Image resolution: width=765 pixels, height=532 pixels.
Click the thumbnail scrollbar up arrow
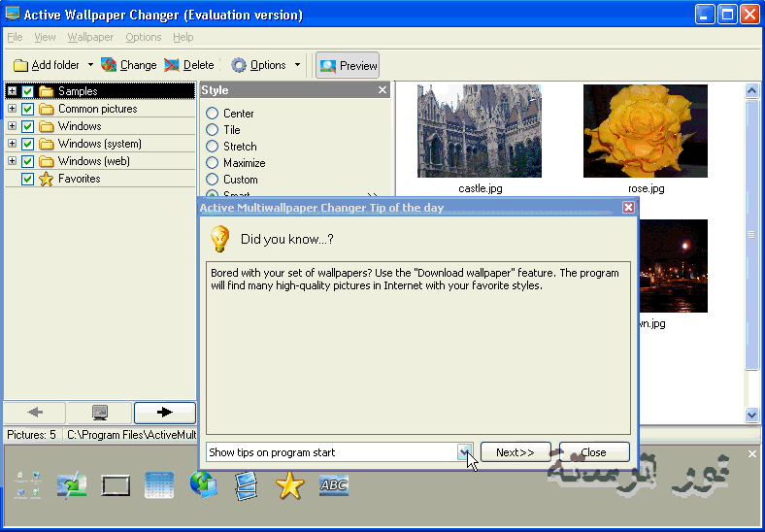tap(751, 91)
